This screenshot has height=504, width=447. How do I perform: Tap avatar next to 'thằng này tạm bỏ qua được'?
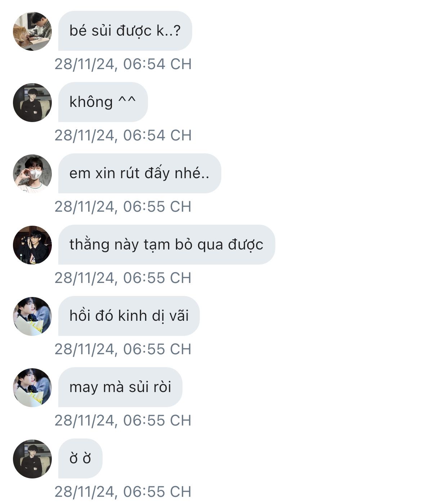click(32, 245)
